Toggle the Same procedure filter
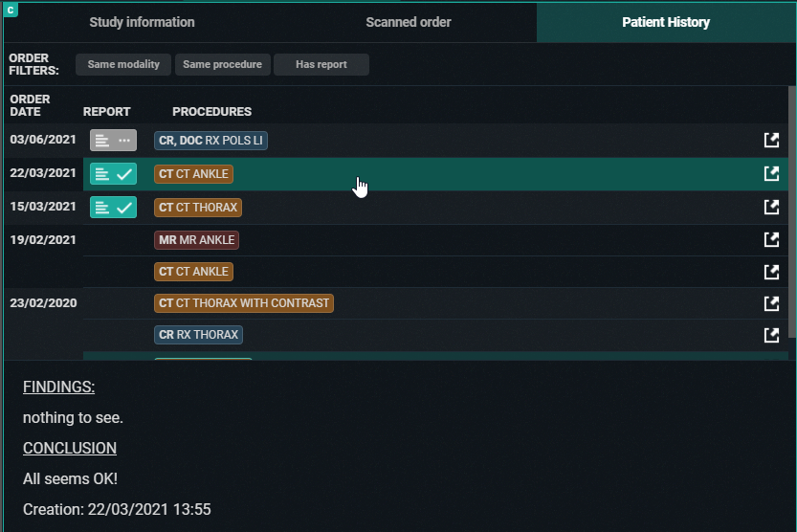This screenshot has height=532, width=797. click(x=222, y=65)
